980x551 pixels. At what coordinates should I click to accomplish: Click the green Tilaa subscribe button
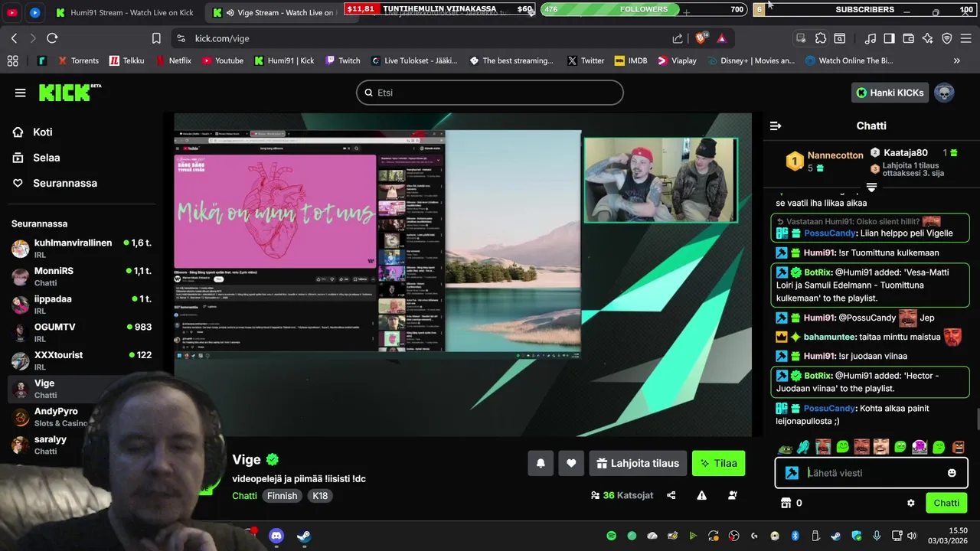pos(718,463)
